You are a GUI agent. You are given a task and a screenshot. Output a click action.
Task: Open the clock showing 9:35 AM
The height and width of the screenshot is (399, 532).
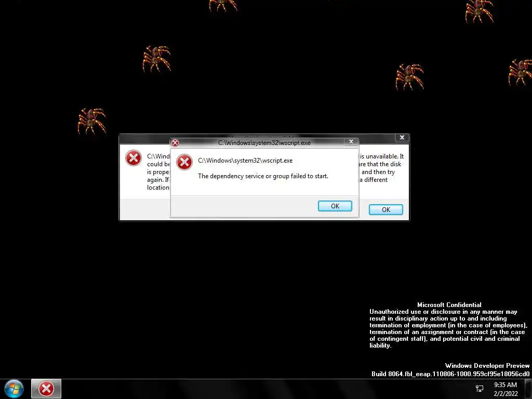(506, 389)
